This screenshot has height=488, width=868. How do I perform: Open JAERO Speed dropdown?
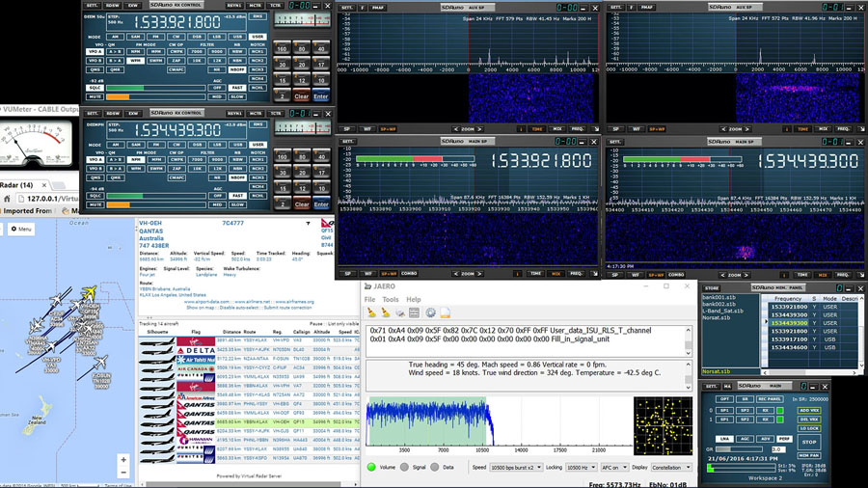point(516,468)
